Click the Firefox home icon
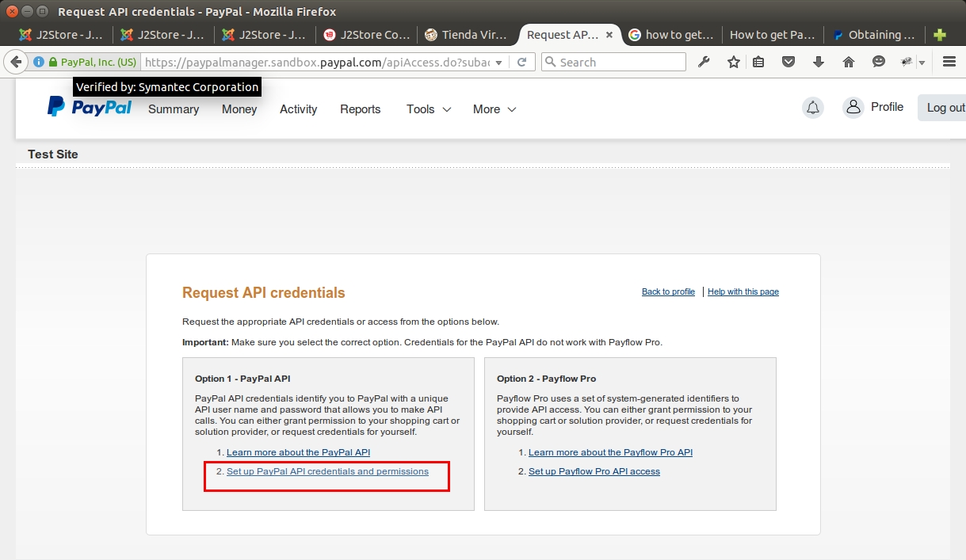Viewport: 966px width, 560px height. point(849,62)
